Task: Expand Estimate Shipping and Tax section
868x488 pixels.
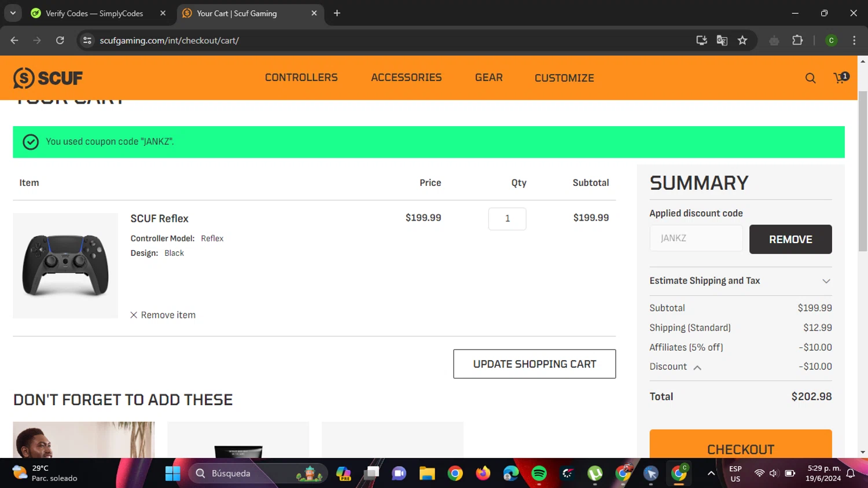Action: (741, 281)
